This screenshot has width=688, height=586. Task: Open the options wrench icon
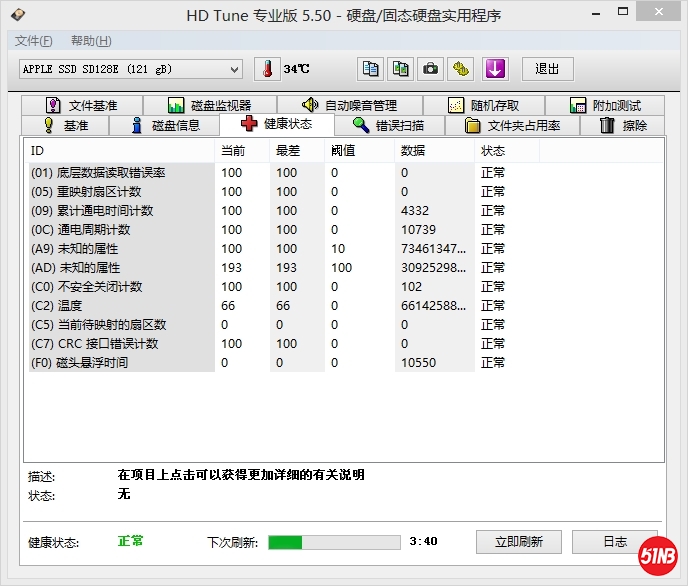click(460, 69)
